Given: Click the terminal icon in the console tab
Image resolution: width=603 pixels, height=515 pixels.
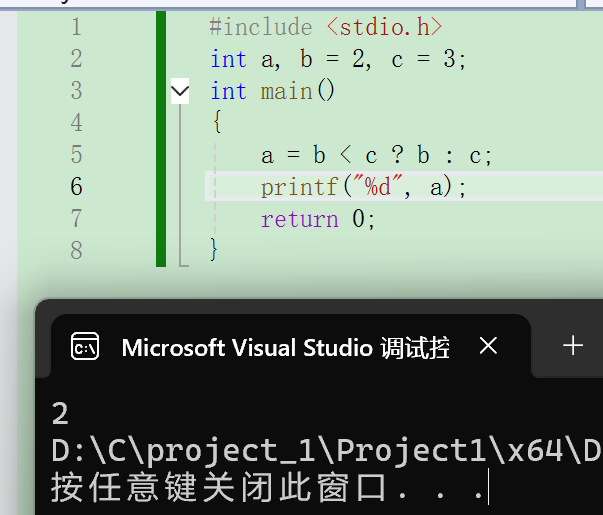Looking at the screenshot, I should [85, 347].
